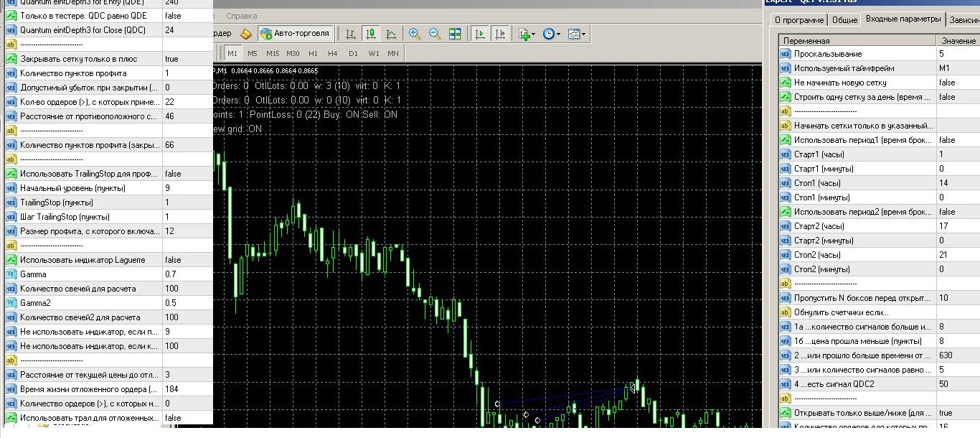Select Расстояние от противоположного row

tap(108, 116)
